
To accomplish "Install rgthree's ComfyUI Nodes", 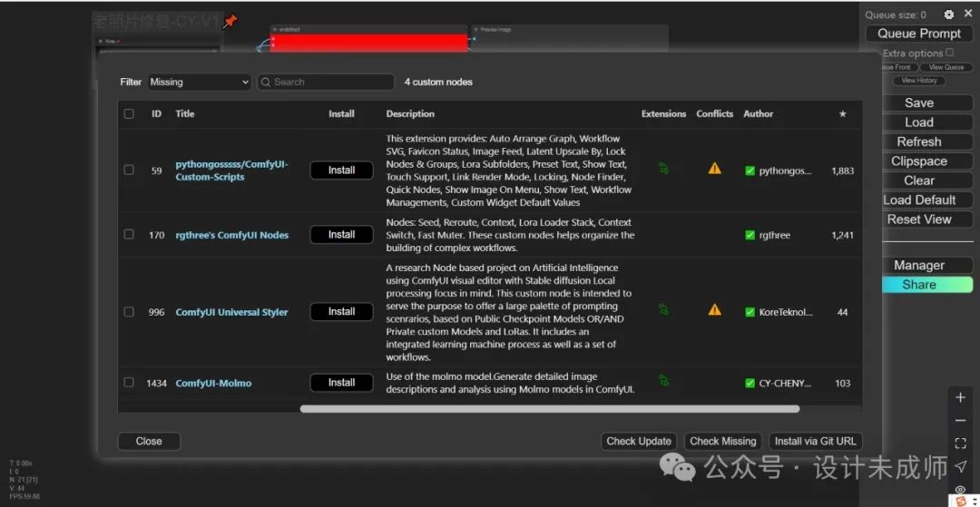I will (342, 235).
